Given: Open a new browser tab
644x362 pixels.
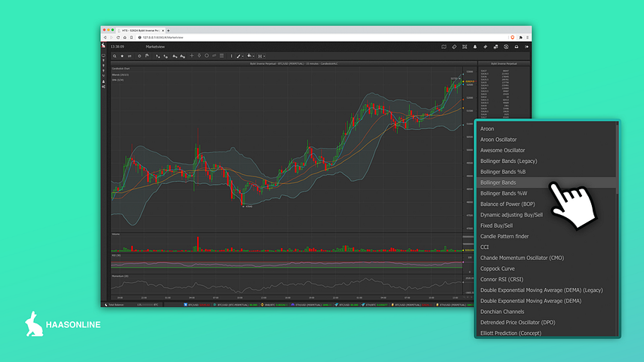Looking at the screenshot, I should tap(168, 30).
